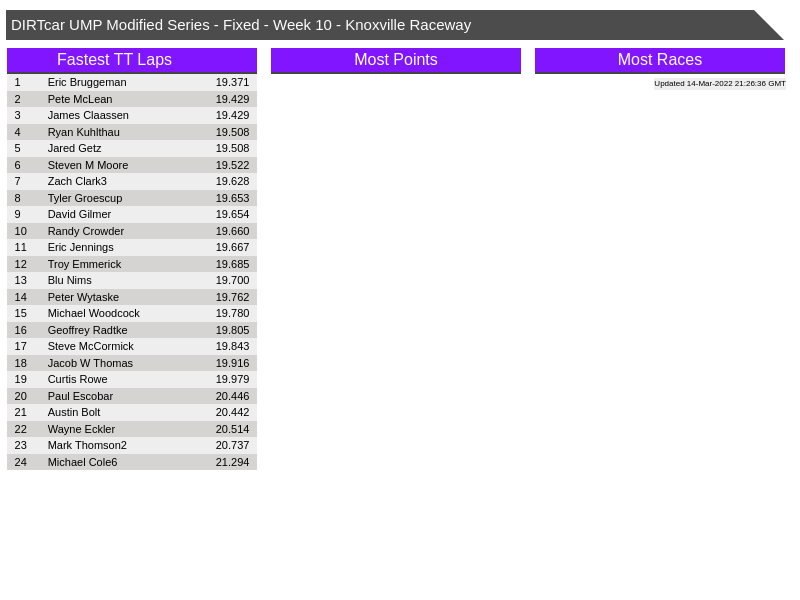Select driver Eric Bruggeman in first place
The image size is (800, 600).
(87, 82)
